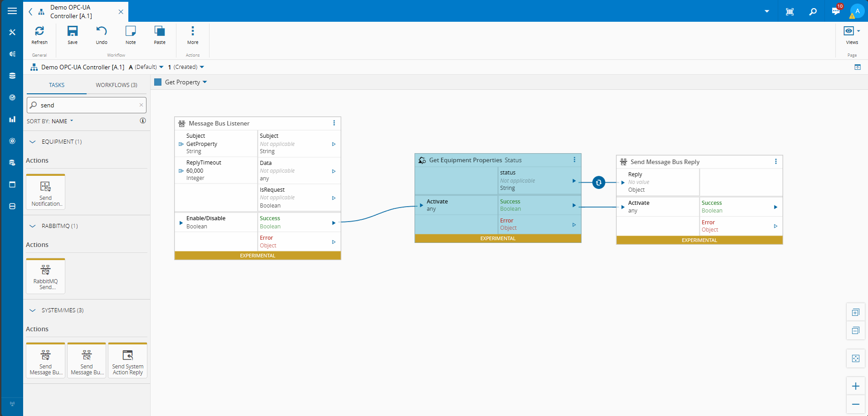Image resolution: width=868 pixels, height=416 pixels.
Task: Select the Send Notification task
Action: [45, 192]
